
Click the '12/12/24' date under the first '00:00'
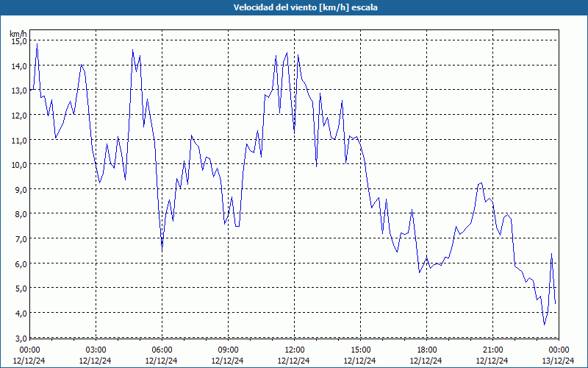pyautogui.click(x=29, y=361)
